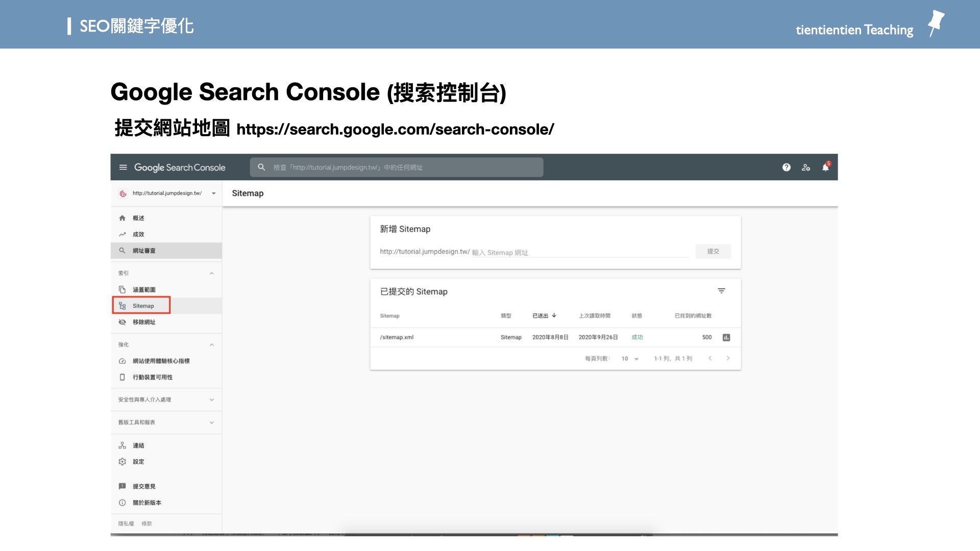
Task: Open the manage users icon in top bar
Action: 805,167
